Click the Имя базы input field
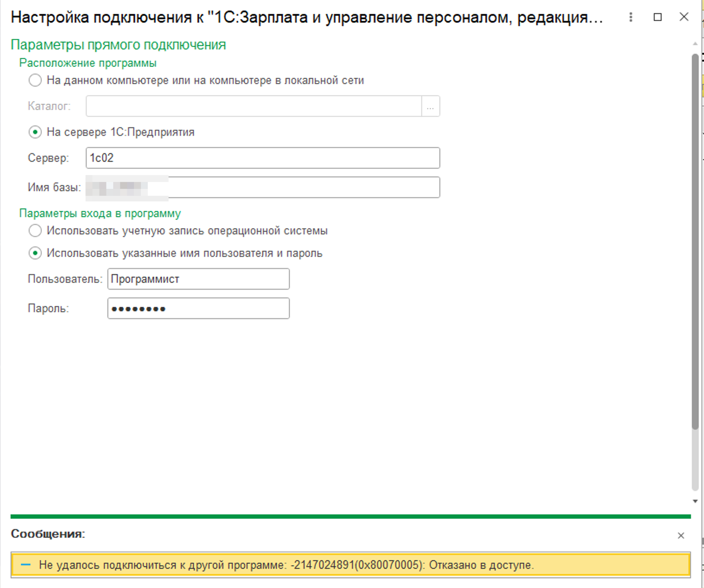Screen dimensions: 704x588 tap(262, 187)
